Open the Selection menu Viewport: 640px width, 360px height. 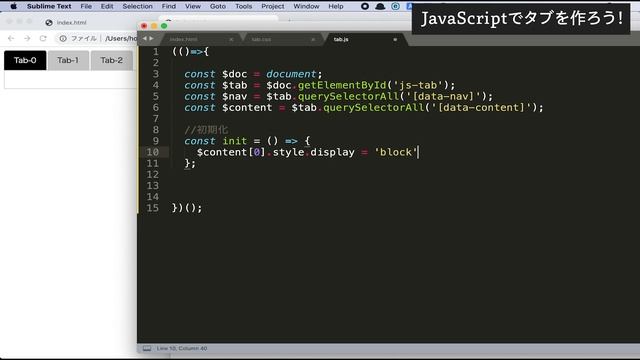137,6
